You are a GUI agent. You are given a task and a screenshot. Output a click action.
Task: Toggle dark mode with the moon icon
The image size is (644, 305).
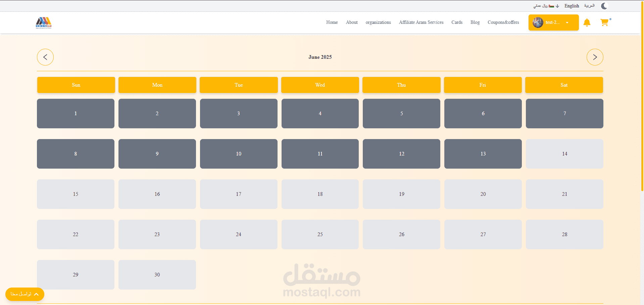pyautogui.click(x=604, y=6)
